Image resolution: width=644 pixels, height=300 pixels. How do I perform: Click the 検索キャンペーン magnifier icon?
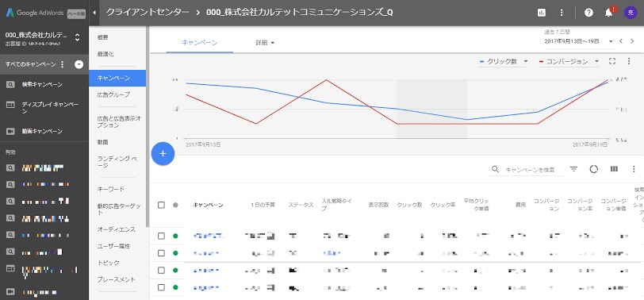(x=10, y=85)
